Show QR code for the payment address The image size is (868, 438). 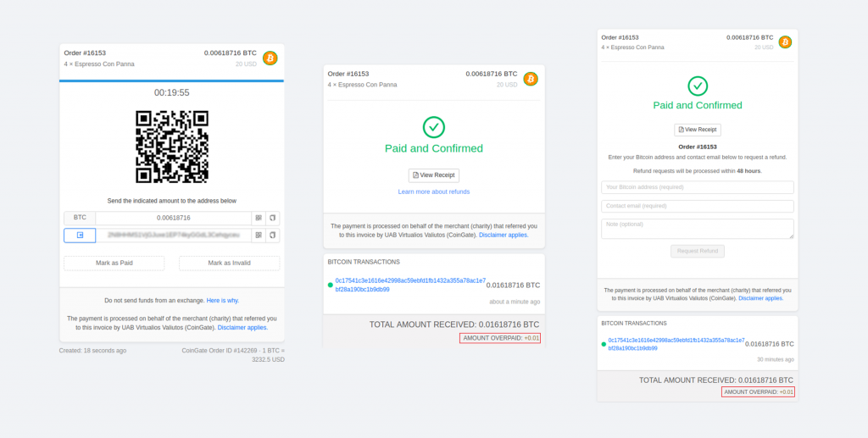tap(259, 235)
